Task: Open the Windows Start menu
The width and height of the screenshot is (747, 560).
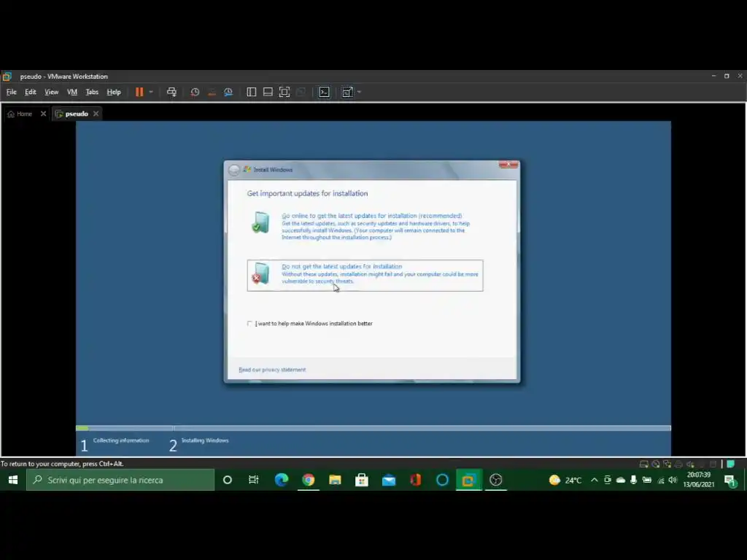Action: (x=13, y=480)
